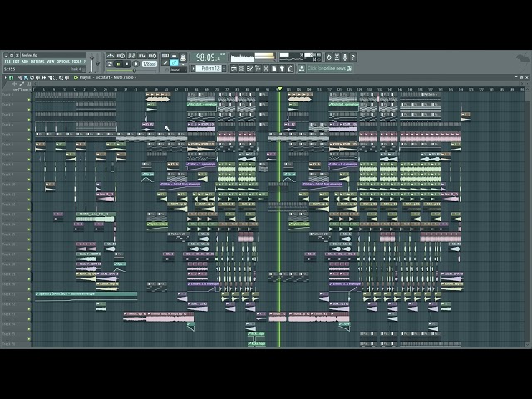Open the TOOLS menu

click(76, 62)
